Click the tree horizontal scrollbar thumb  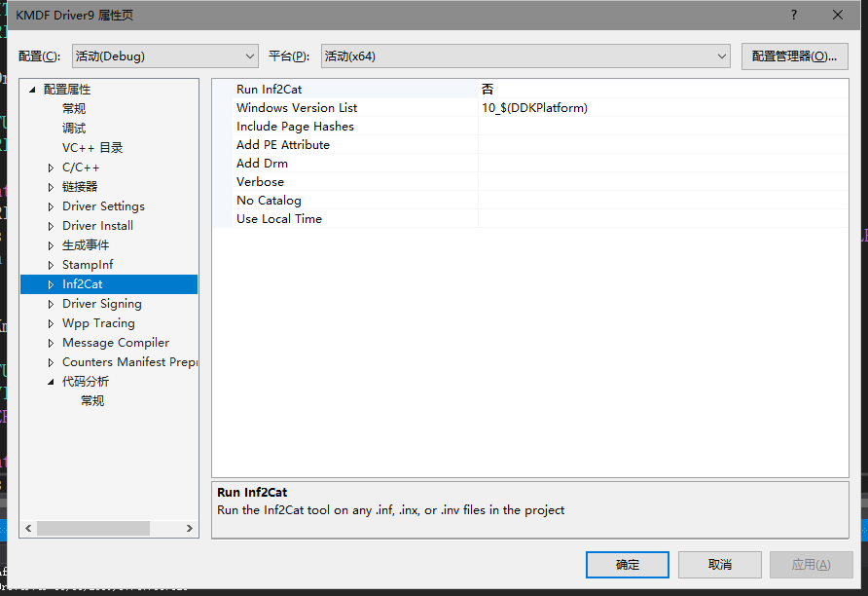pyautogui.click(x=93, y=529)
